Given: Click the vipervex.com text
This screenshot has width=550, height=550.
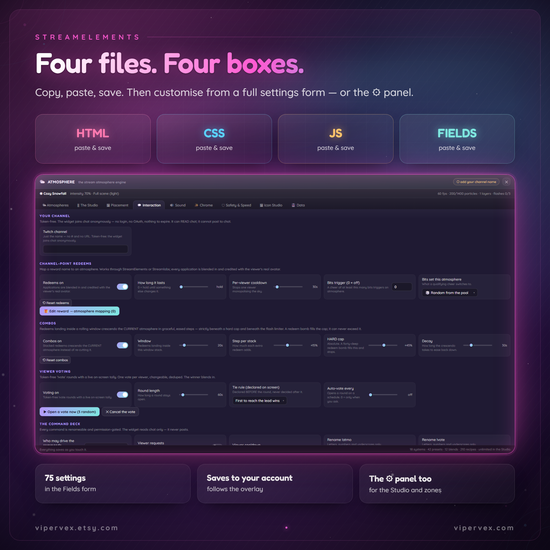Looking at the screenshot, I should click(484, 528).
